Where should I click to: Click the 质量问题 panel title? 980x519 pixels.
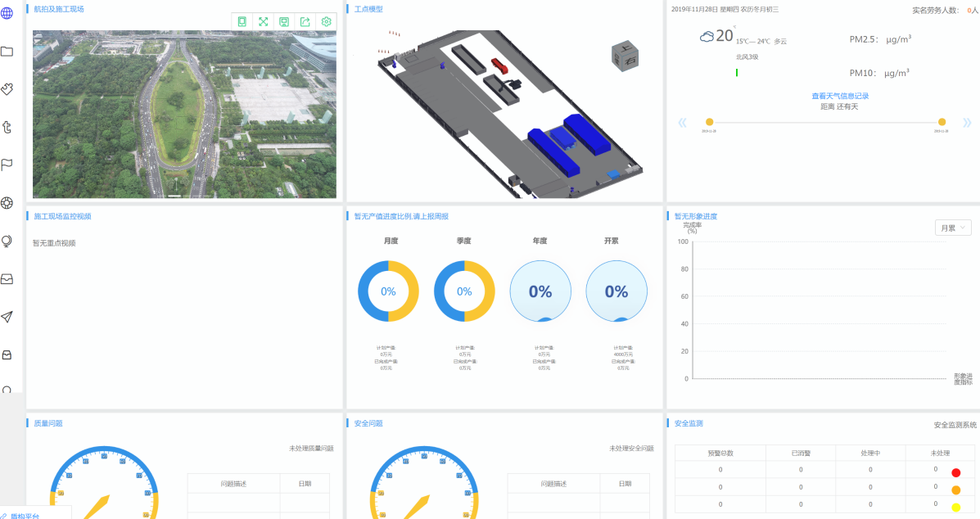pyautogui.click(x=48, y=423)
